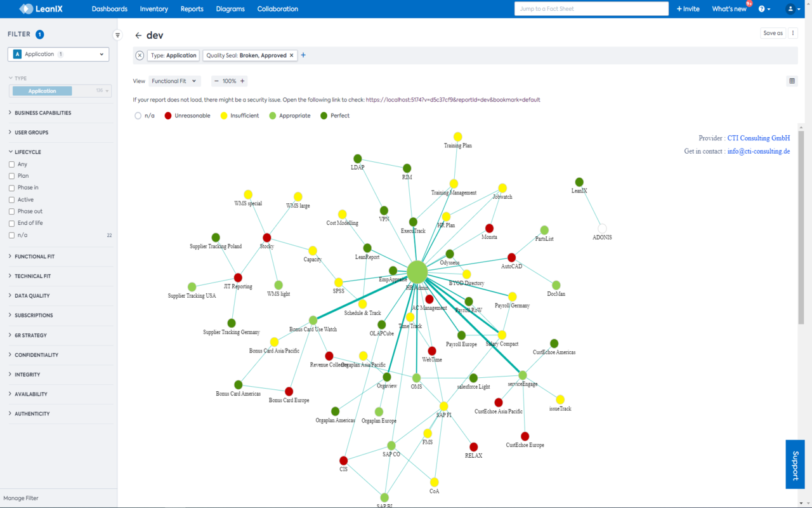Open the CTI Consulting GmbH link
Image resolution: width=812 pixels, height=508 pixels.
759,138
